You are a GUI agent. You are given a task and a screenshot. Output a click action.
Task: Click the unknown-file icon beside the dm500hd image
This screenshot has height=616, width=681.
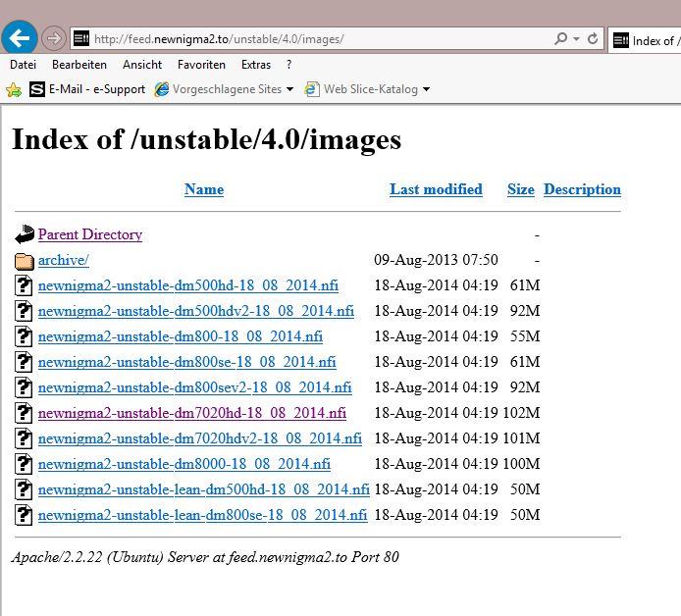tap(24, 285)
